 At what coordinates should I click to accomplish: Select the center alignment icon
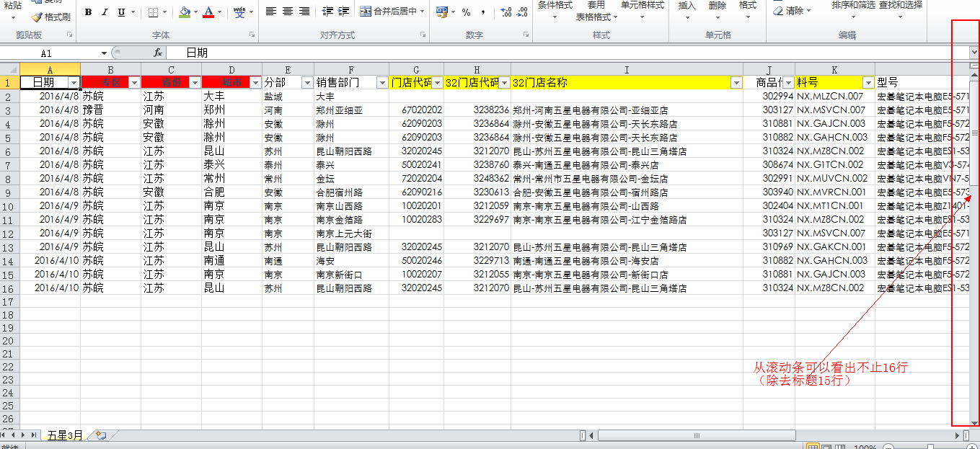pos(287,11)
